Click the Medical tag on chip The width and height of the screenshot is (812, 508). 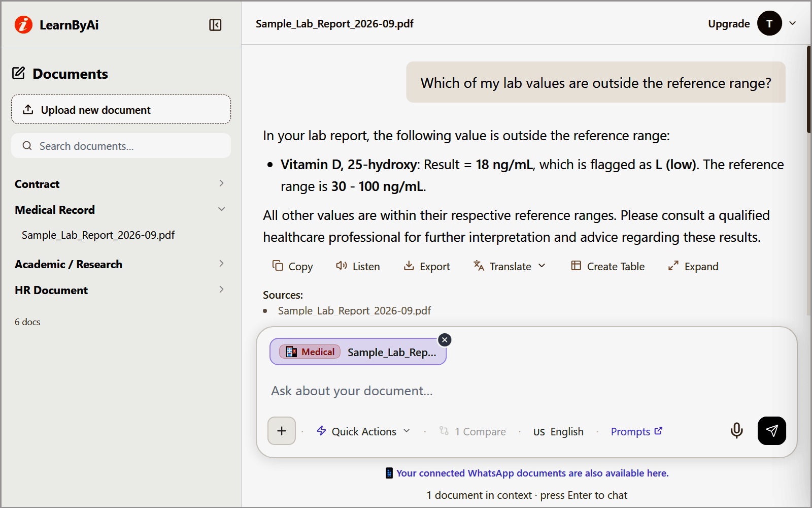pyautogui.click(x=310, y=352)
